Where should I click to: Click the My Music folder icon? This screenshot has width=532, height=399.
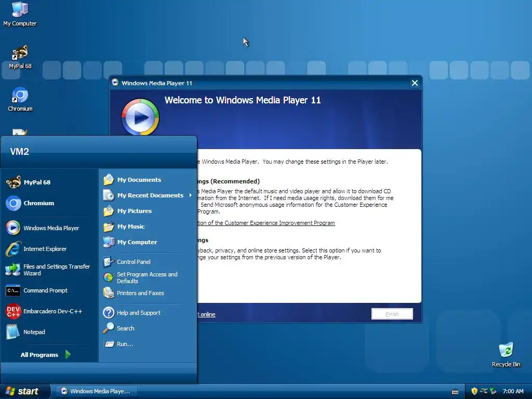pos(109,227)
